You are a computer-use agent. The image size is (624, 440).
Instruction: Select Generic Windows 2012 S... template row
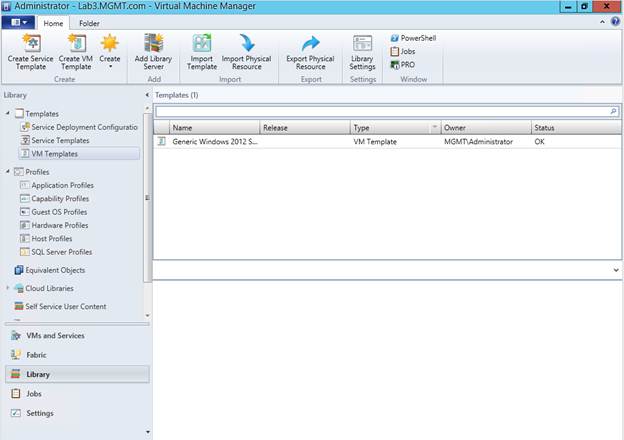387,142
